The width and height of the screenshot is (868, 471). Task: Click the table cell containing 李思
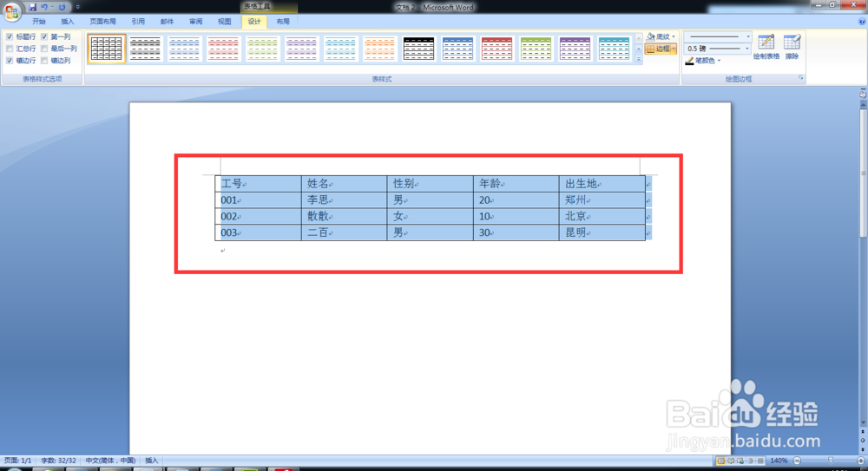point(344,200)
